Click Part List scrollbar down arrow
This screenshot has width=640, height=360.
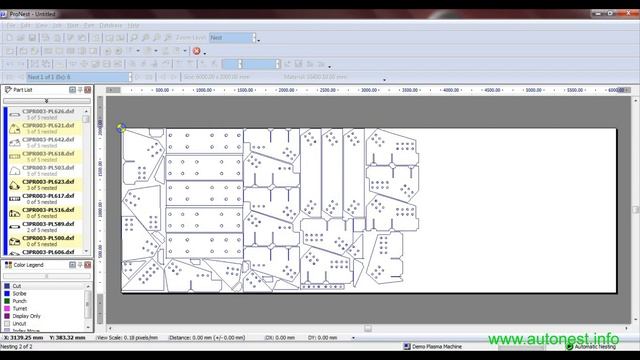pos(86,251)
